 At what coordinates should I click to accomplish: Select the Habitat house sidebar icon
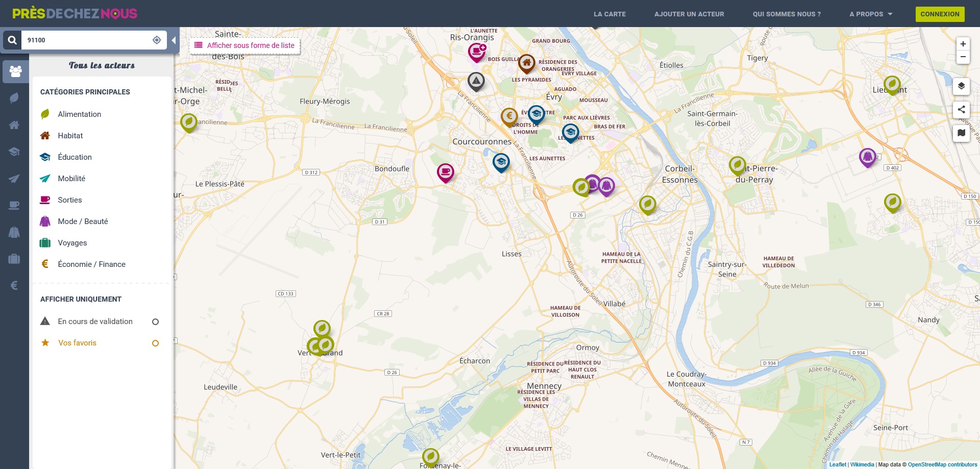(x=14, y=125)
